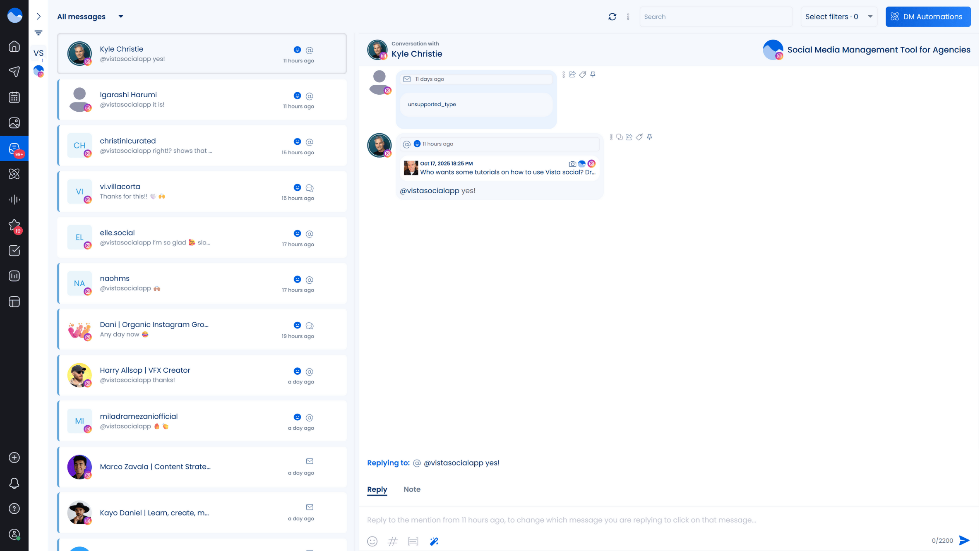Viewport: 980px width, 551px height.
Task: Open the @vistasocialapp mention link
Action: coord(429,191)
